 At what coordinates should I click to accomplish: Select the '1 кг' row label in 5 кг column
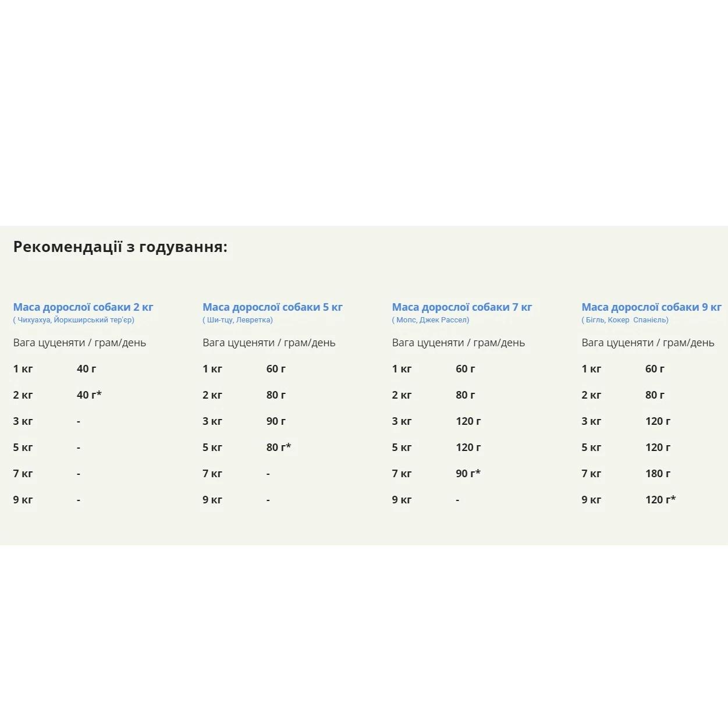[x=212, y=369]
